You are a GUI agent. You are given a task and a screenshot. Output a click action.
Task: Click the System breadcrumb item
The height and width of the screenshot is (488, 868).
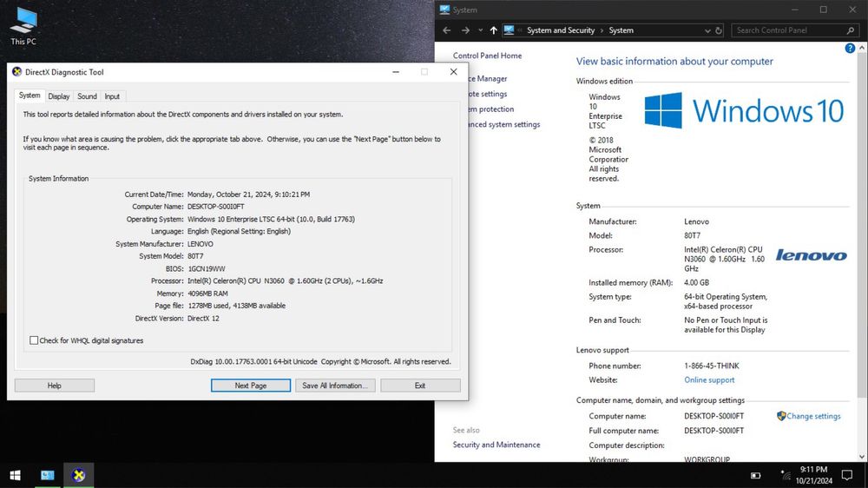(x=621, y=30)
